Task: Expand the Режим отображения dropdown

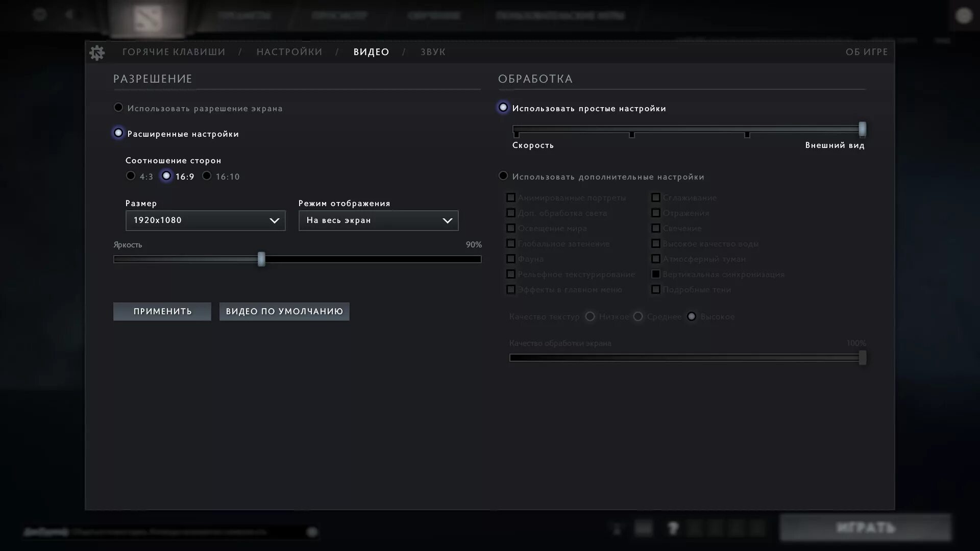Action: click(x=378, y=220)
